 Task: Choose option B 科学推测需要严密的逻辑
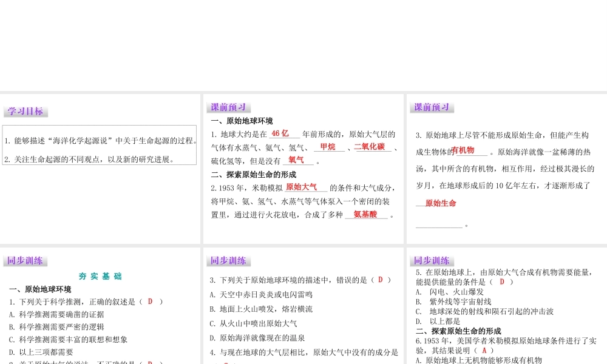pos(56,327)
